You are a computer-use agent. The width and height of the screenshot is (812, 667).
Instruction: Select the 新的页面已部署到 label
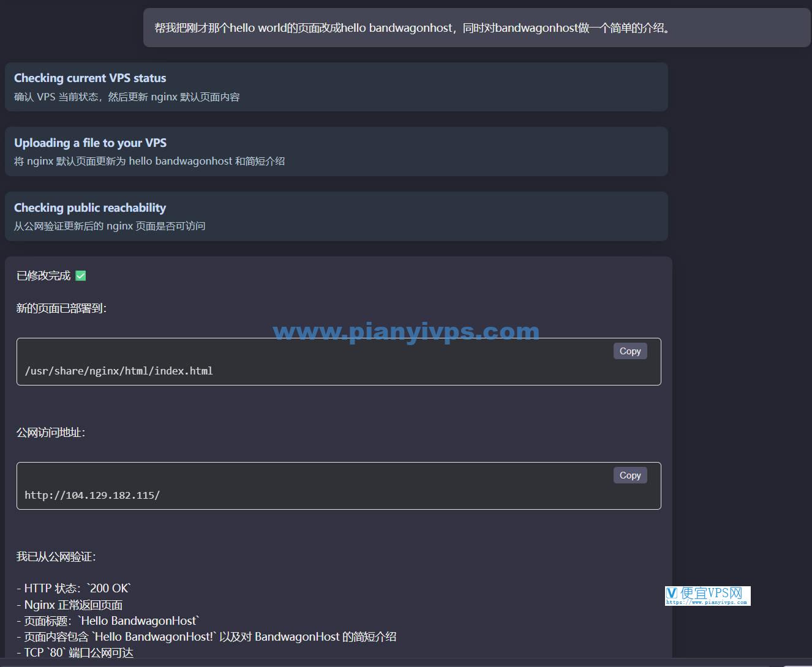(61, 308)
